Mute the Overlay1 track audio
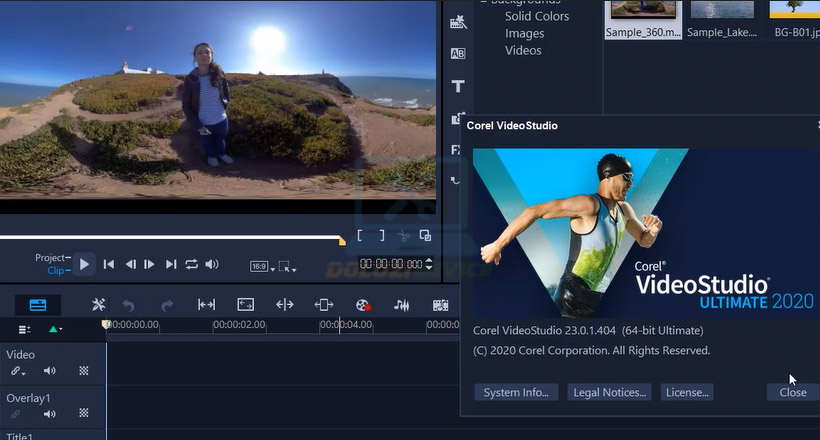820x440 pixels. click(x=49, y=413)
